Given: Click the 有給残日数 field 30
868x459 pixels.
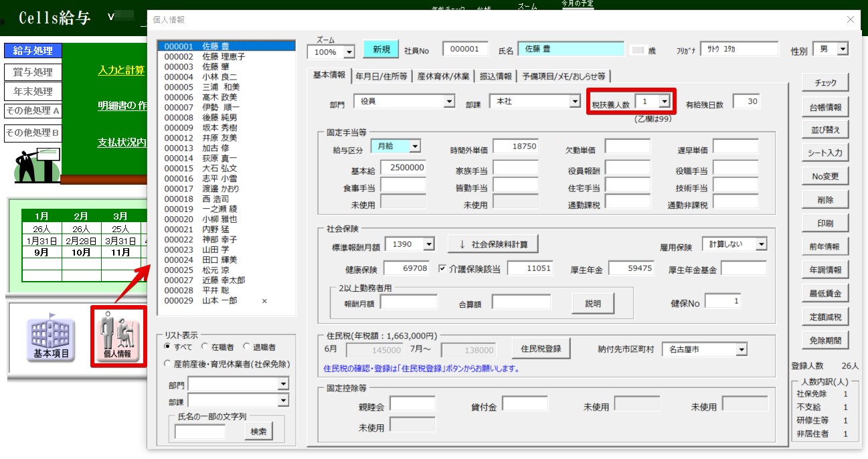Looking at the screenshot, I should click(x=747, y=101).
